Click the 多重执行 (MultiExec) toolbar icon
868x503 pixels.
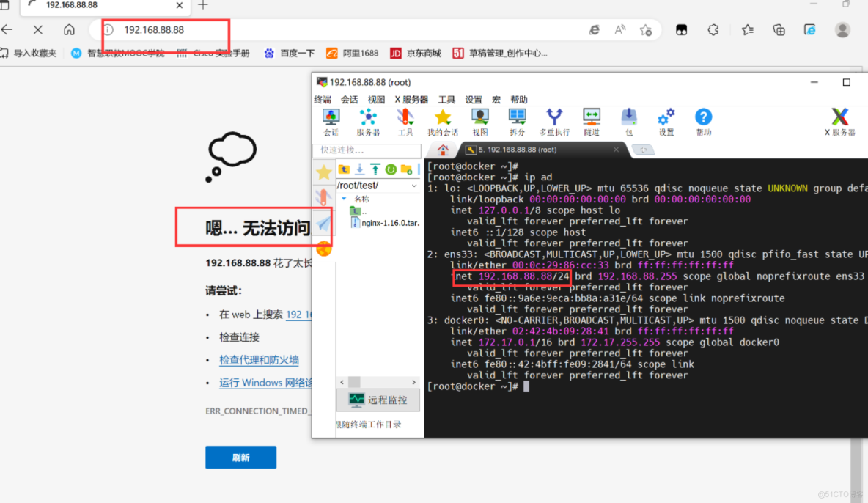coord(554,122)
